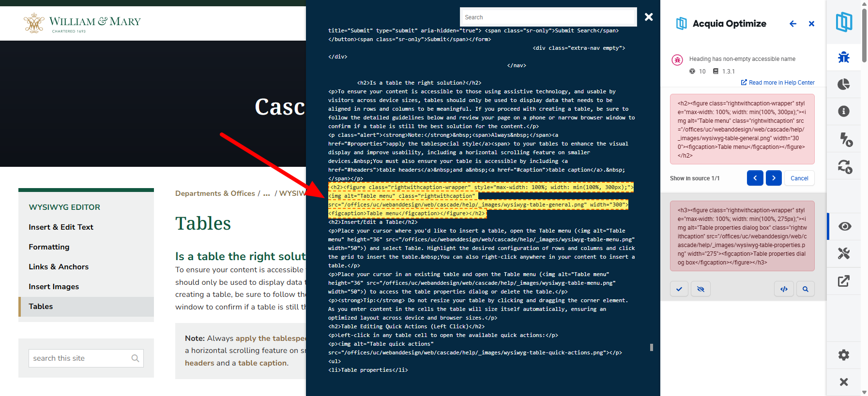Select the lightning bolt click-action icon
The height and width of the screenshot is (396, 868).
tap(845, 139)
